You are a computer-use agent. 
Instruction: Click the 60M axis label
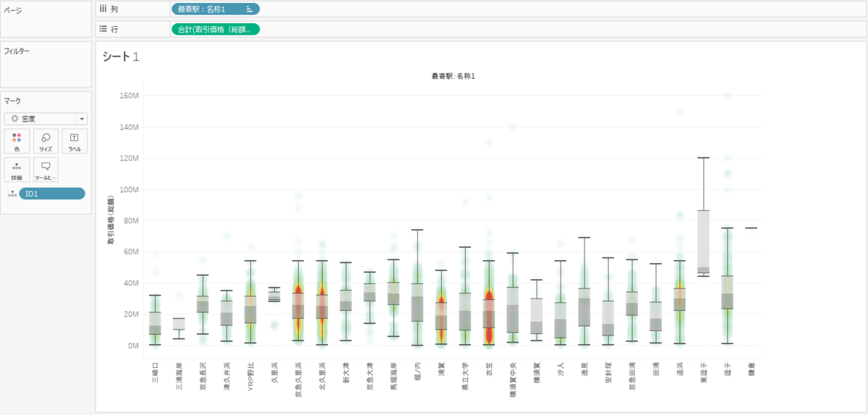(132, 252)
